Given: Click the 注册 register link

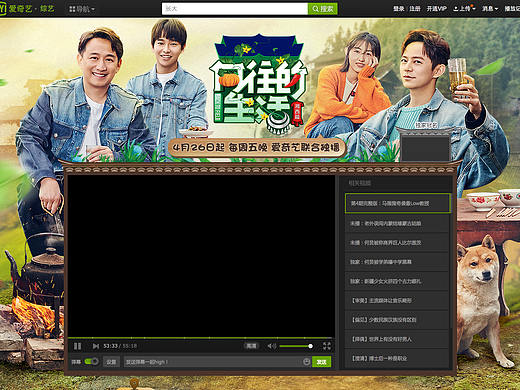Looking at the screenshot, I should tap(415, 9).
